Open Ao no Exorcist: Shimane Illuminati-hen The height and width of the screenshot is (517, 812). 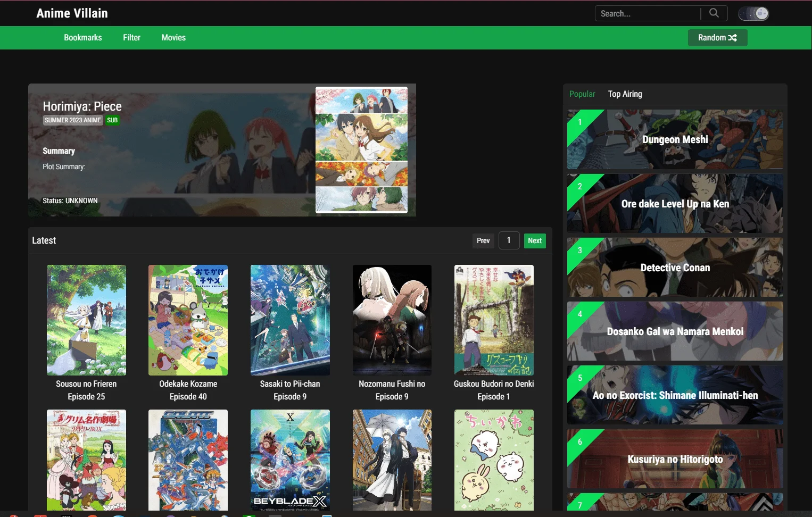[675, 395]
